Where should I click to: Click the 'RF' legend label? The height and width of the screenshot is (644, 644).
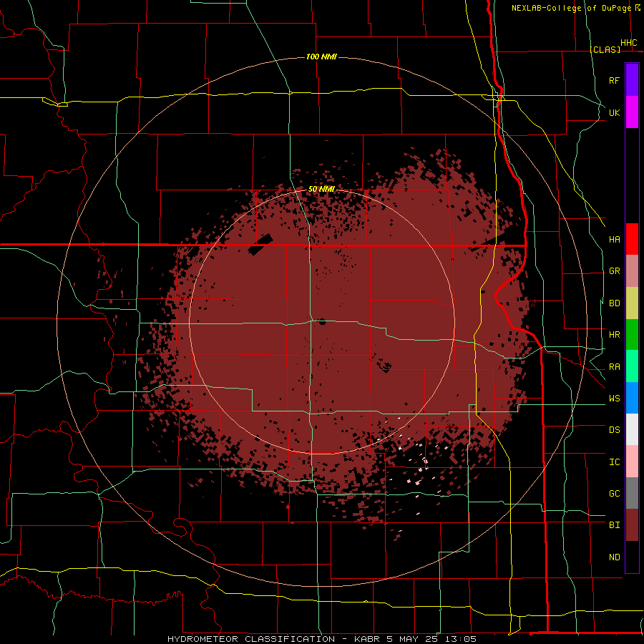point(615,80)
